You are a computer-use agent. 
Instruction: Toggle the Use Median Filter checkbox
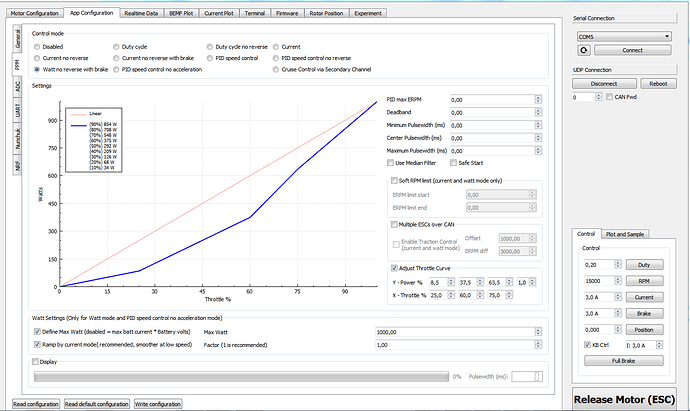(390, 161)
